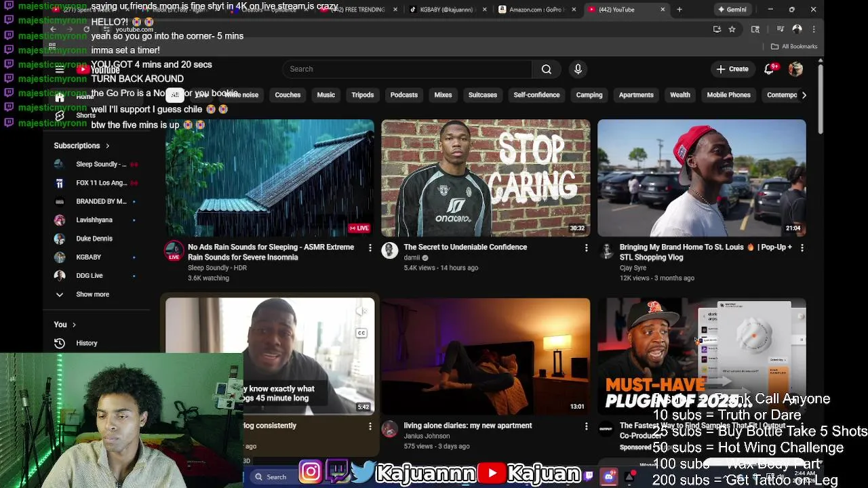Open Lavishhyana subscription channel
Viewport: 868px width, 488px height.
(94, 220)
